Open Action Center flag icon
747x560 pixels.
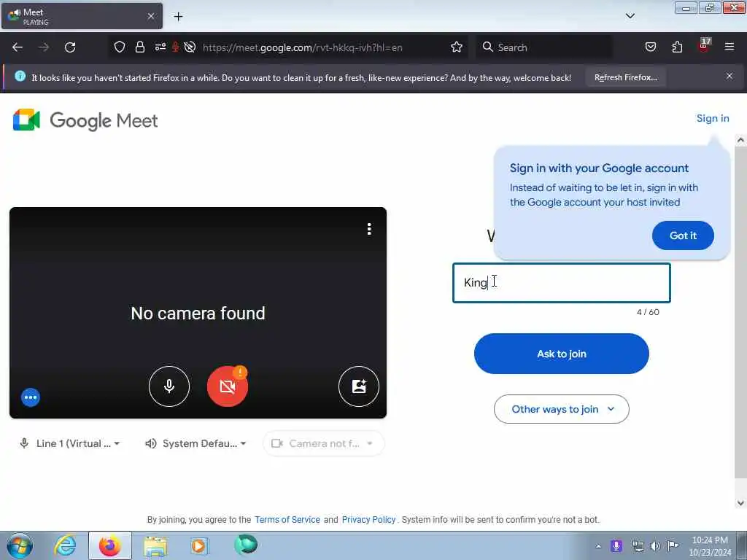(x=673, y=545)
